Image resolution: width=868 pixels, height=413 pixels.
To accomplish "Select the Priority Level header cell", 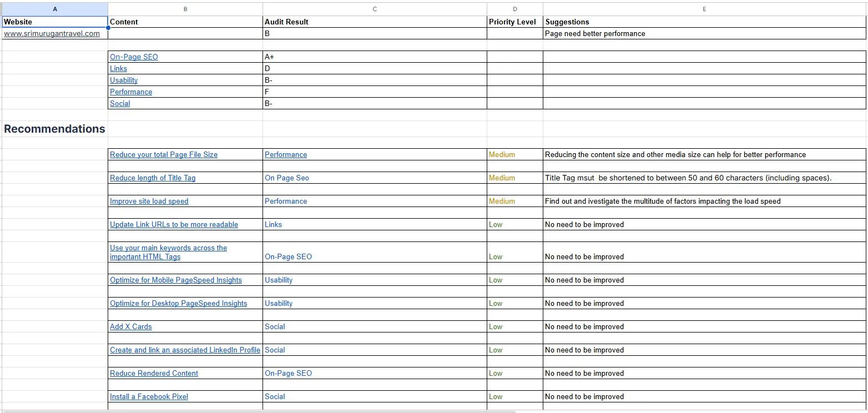I will coord(515,22).
